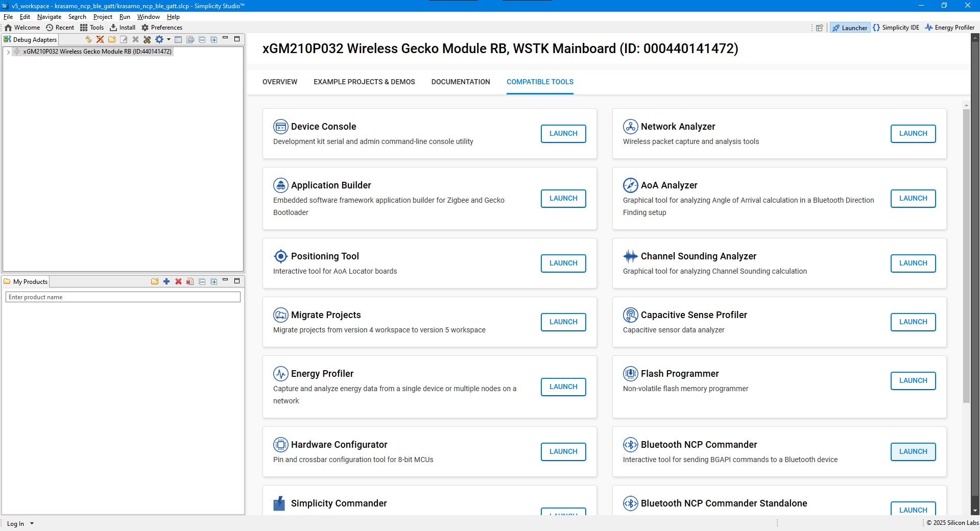
Task: Click the table view icon in Debug Adapters toolbar
Action: [178, 39]
